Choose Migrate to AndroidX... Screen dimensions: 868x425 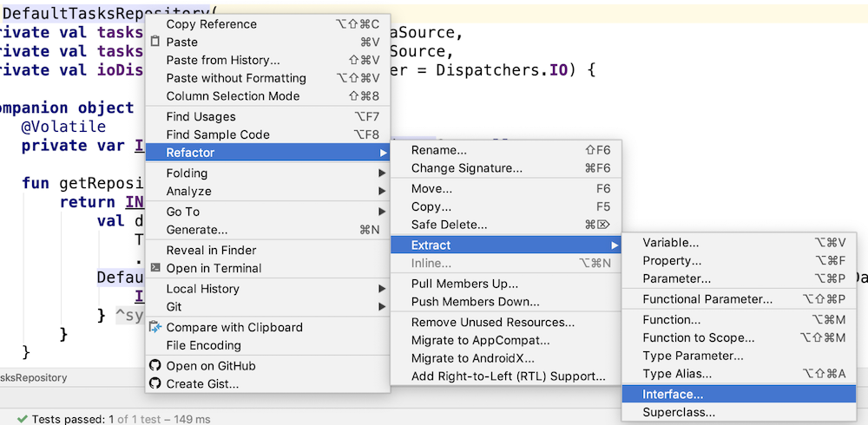pyautogui.click(x=473, y=358)
